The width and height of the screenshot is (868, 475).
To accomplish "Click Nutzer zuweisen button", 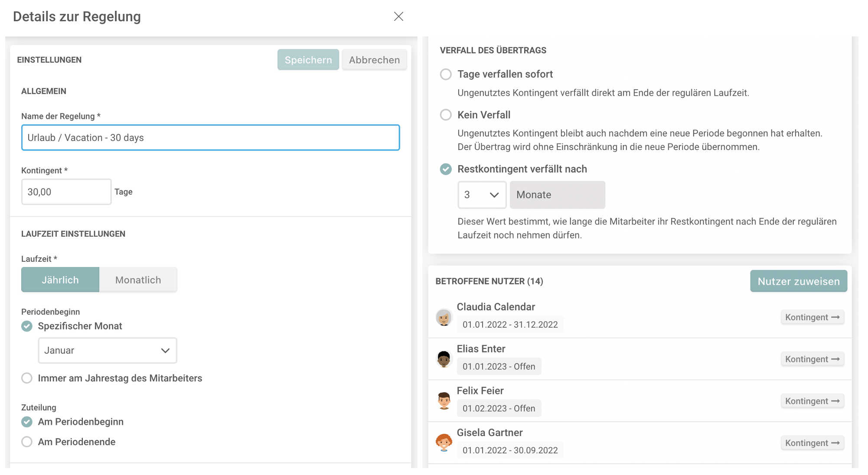I will [799, 281].
